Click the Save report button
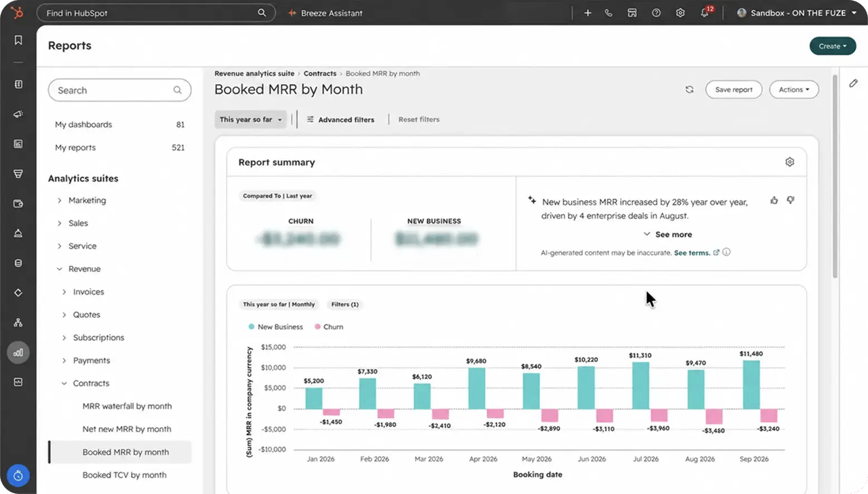 click(734, 89)
